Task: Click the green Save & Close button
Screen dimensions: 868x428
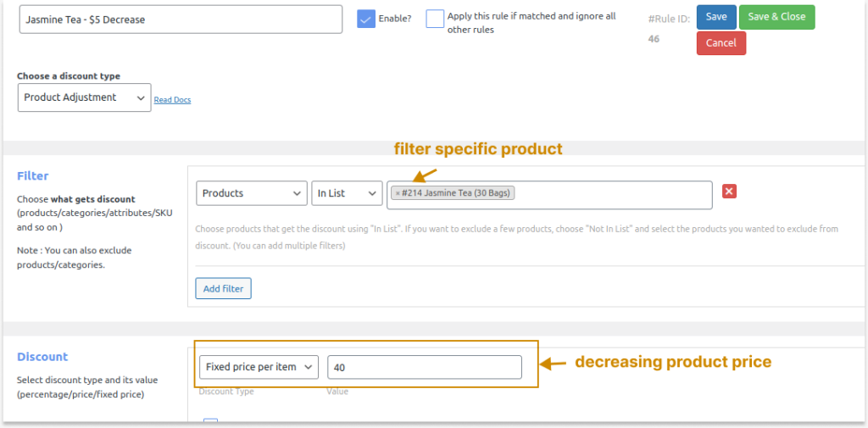Action: point(776,17)
